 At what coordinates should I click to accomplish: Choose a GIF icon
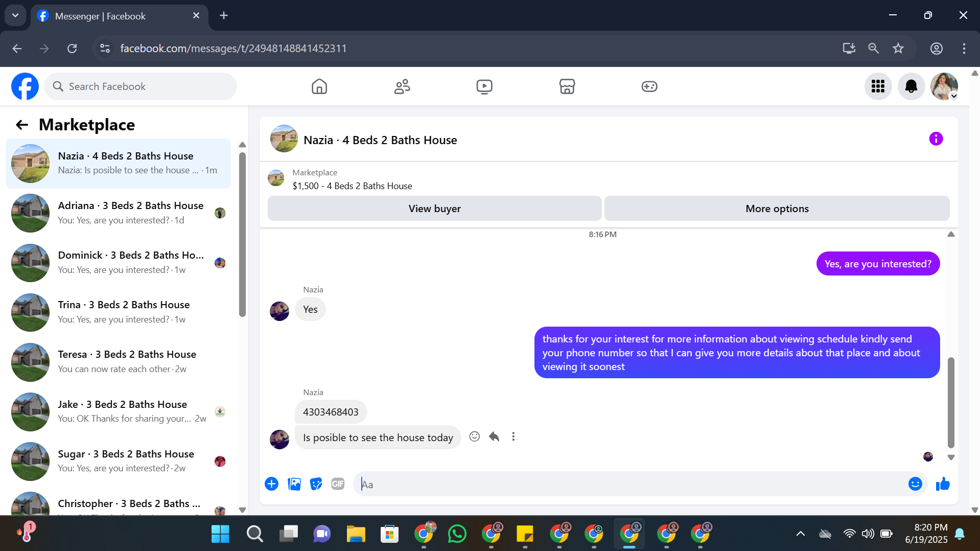(338, 484)
